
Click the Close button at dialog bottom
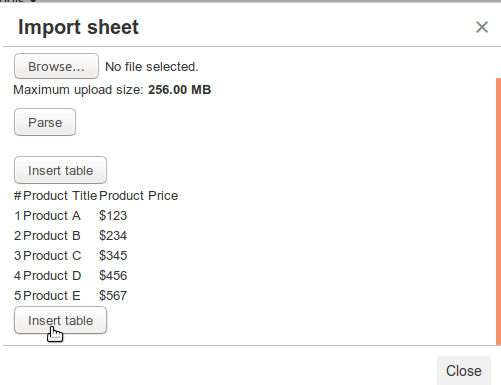[464, 371]
